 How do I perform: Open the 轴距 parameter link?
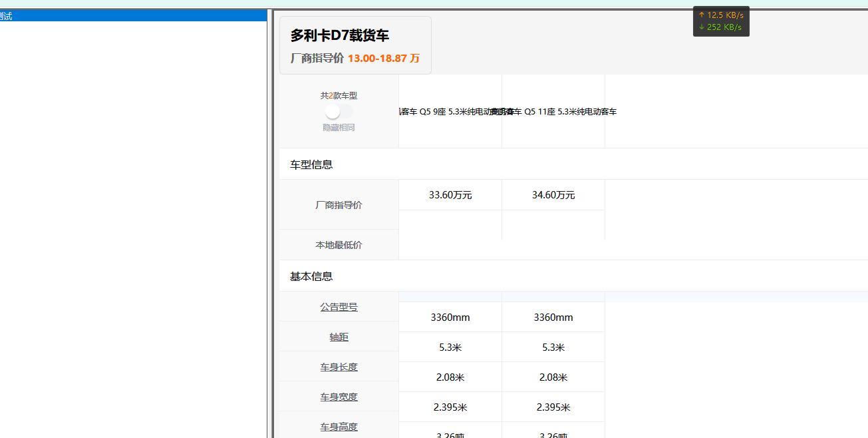tap(339, 337)
